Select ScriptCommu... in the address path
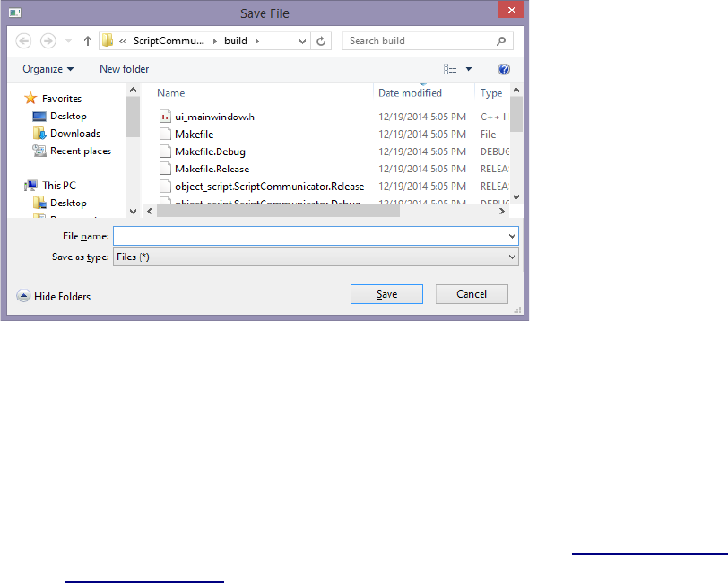Screen dimensions: 728x583 click(x=168, y=41)
